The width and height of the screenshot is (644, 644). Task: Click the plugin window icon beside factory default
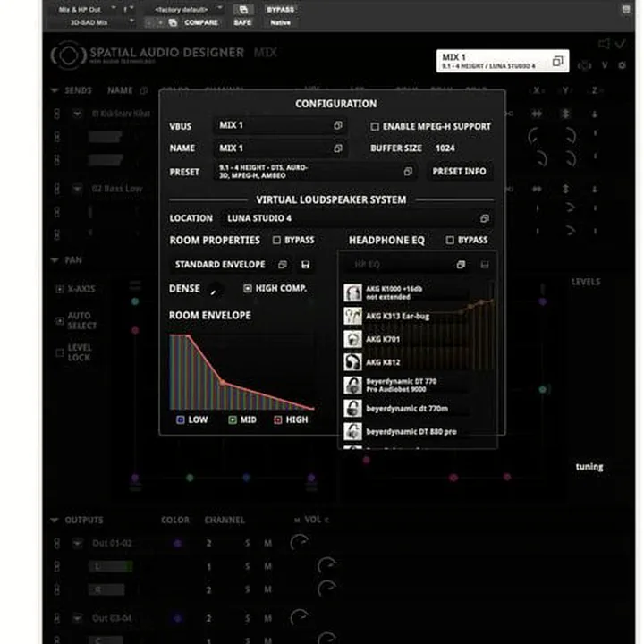(243, 10)
